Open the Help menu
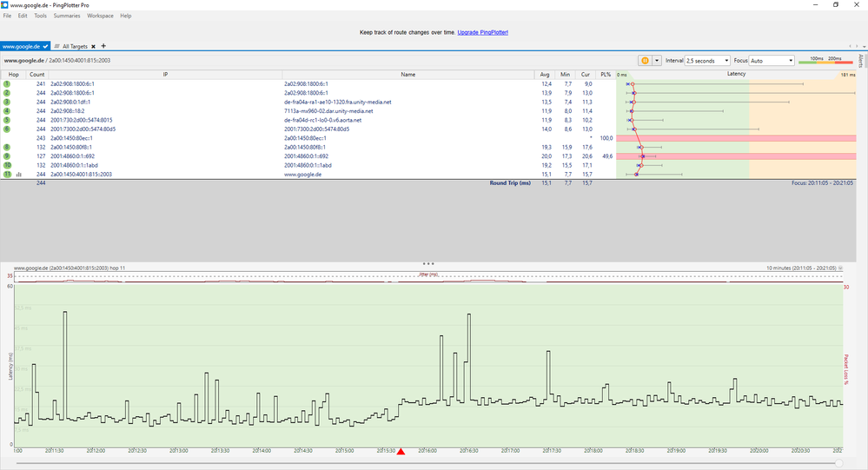This screenshot has height=470, width=868. click(126, 16)
